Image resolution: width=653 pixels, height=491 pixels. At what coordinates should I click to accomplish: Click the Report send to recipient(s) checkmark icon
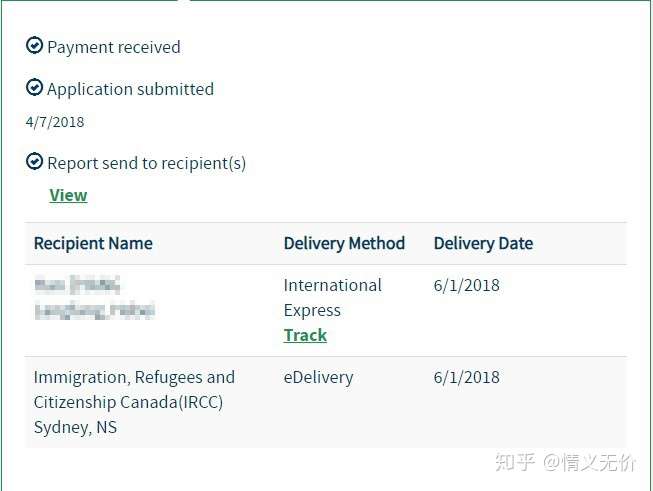click(34, 161)
